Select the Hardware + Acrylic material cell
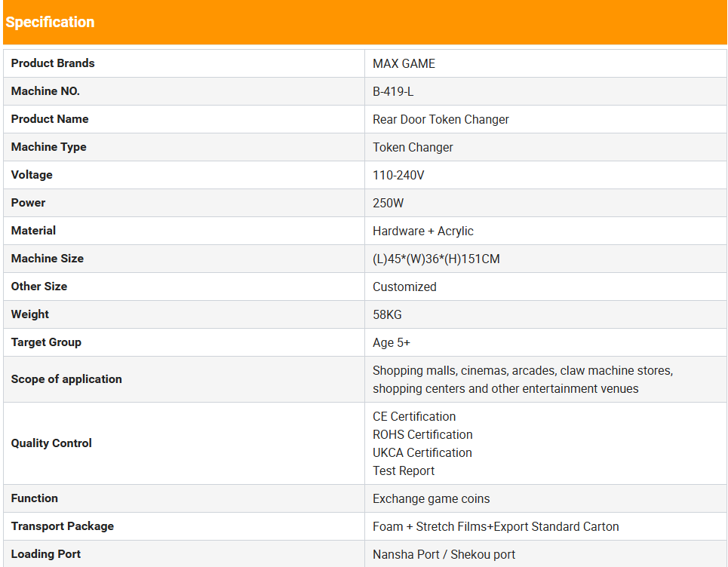The width and height of the screenshot is (728, 567). click(422, 231)
